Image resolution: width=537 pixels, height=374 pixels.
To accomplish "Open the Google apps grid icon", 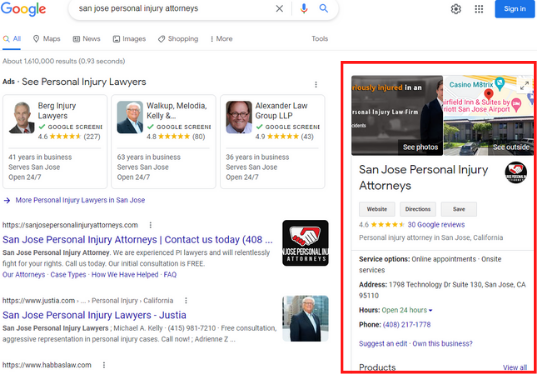I will 479,9.
